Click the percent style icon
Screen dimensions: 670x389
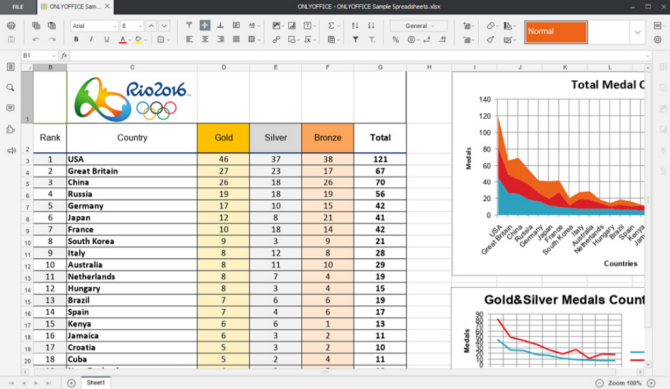[396, 40]
